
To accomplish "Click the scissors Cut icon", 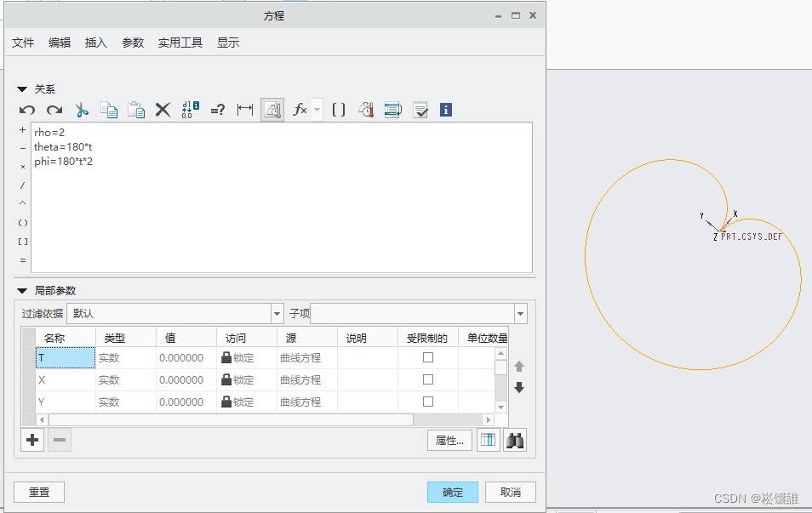I will coord(82,110).
